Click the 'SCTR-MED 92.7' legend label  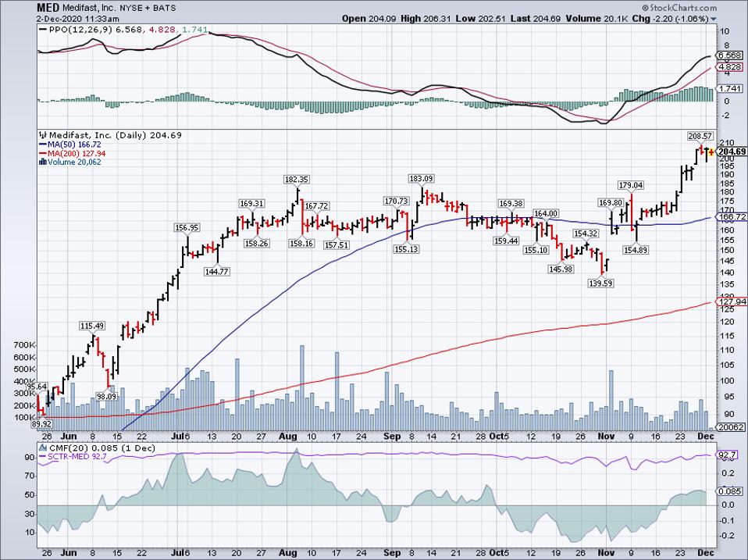tap(78, 456)
